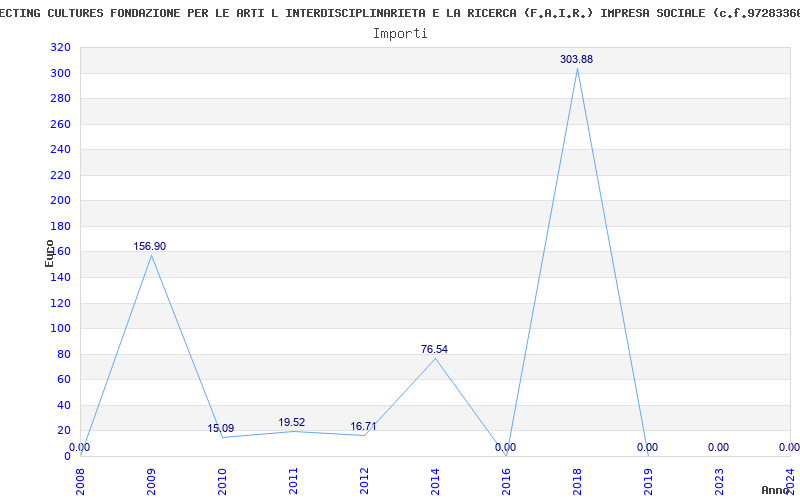
Task: Click the x-axis year 2010
Action: 222,482
